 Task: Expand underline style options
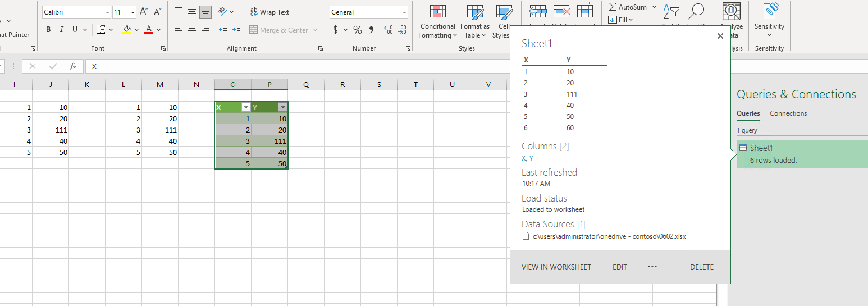point(85,30)
